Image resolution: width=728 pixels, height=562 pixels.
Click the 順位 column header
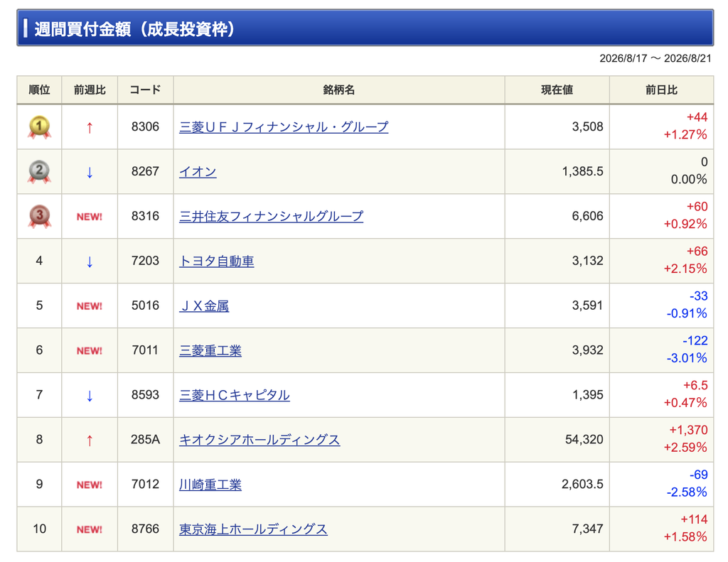tap(40, 90)
